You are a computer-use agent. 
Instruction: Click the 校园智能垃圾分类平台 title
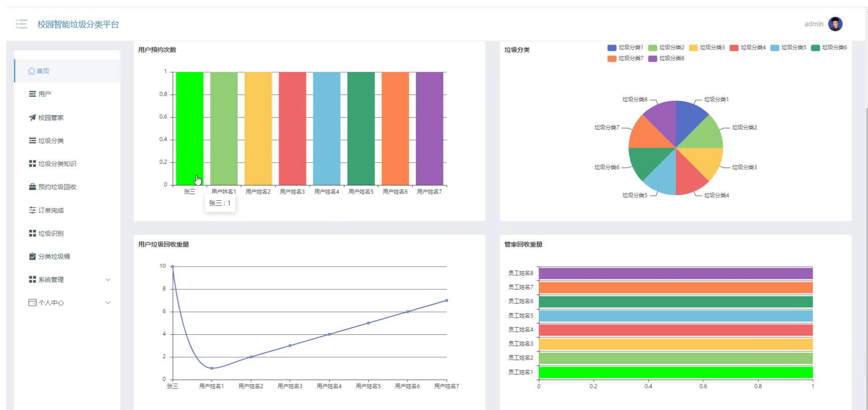pos(78,24)
